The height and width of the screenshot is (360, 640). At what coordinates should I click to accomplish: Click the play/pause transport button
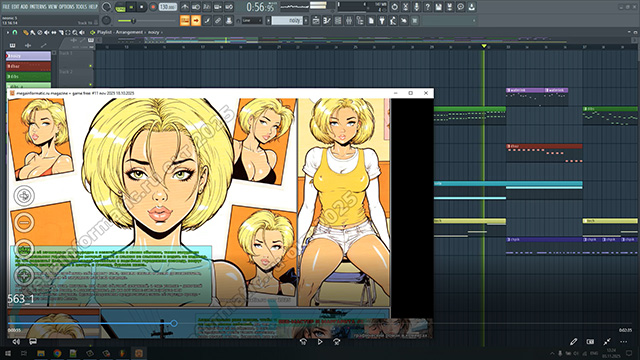[131, 7]
